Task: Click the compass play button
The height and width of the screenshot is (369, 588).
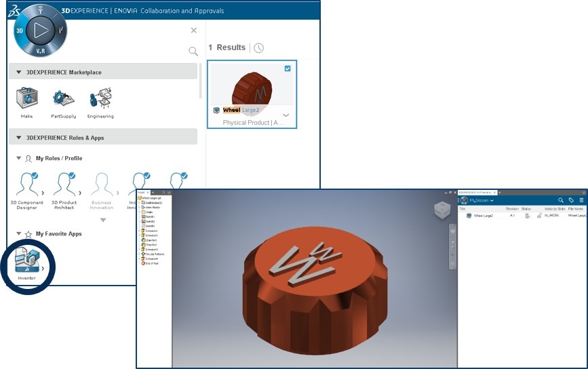Action: pyautogui.click(x=41, y=30)
